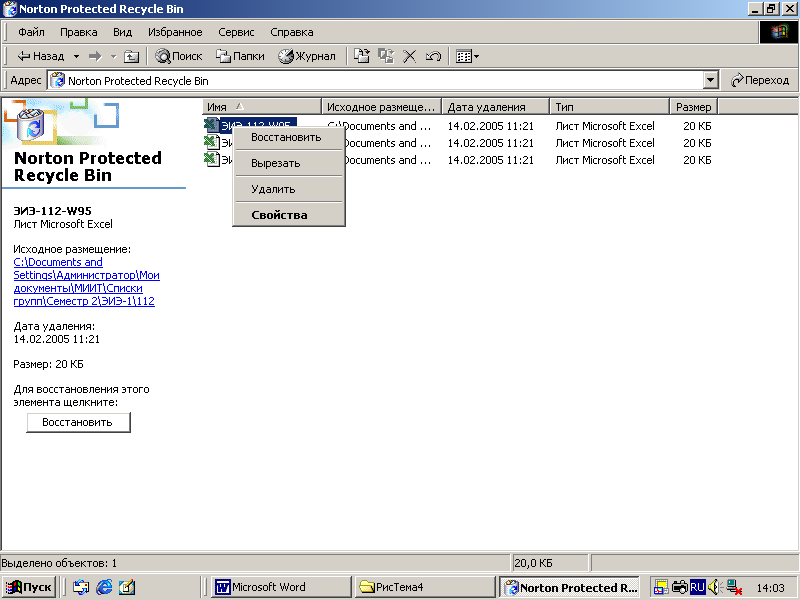Show the Папки folders pane
Image resolution: width=800 pixels, height=600 pixels.
(x=240, y=56)
